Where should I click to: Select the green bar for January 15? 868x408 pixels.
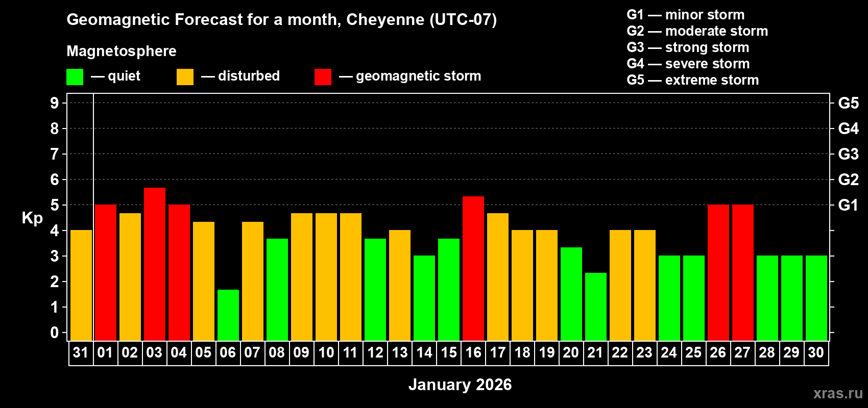[449, 290]
